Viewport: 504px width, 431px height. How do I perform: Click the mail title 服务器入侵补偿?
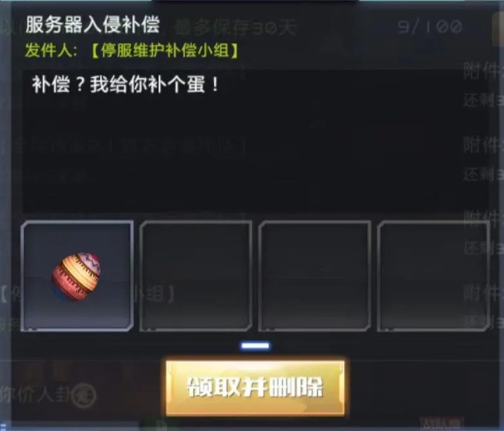(x=93, y=25)
